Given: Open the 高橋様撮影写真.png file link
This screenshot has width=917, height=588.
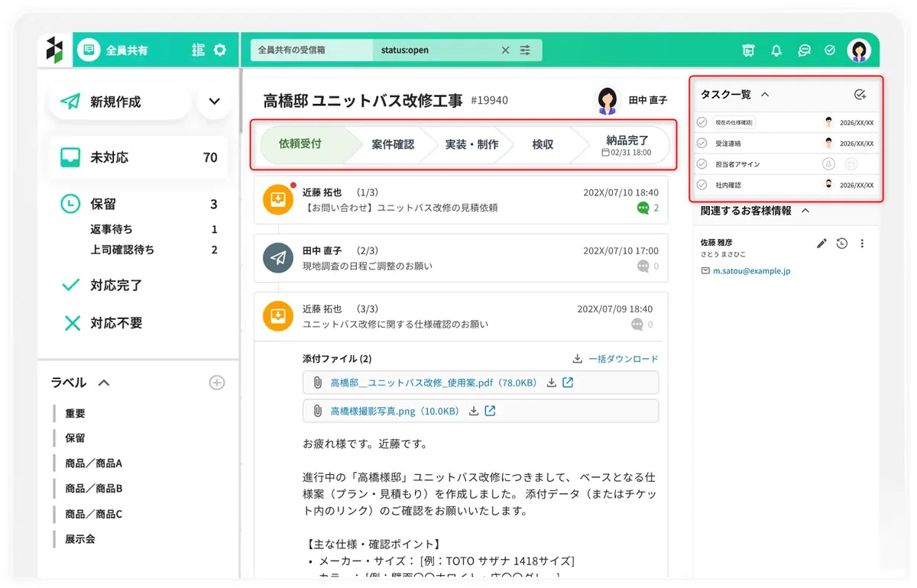Looking at the screenshot, I should click(394, 411).
